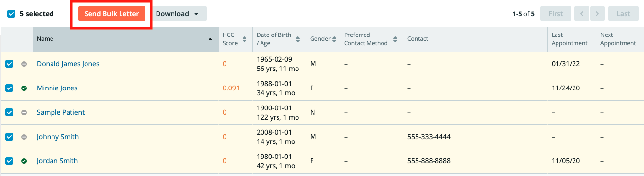Open Donald James Jones patient record
This screenshot has height=176, width=644.
coord(68,64)
